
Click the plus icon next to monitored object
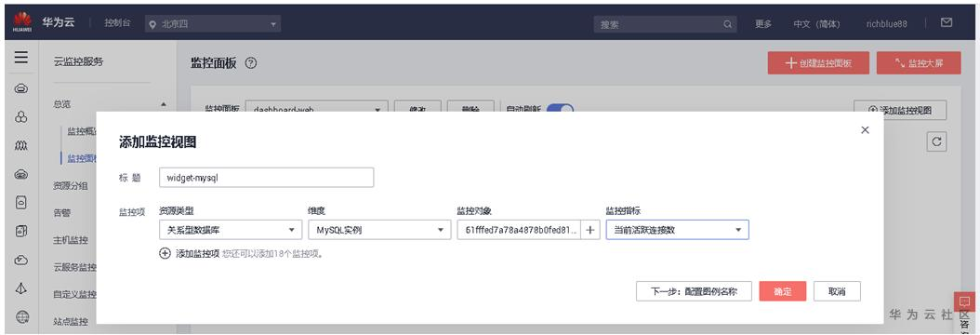point(589,230)
